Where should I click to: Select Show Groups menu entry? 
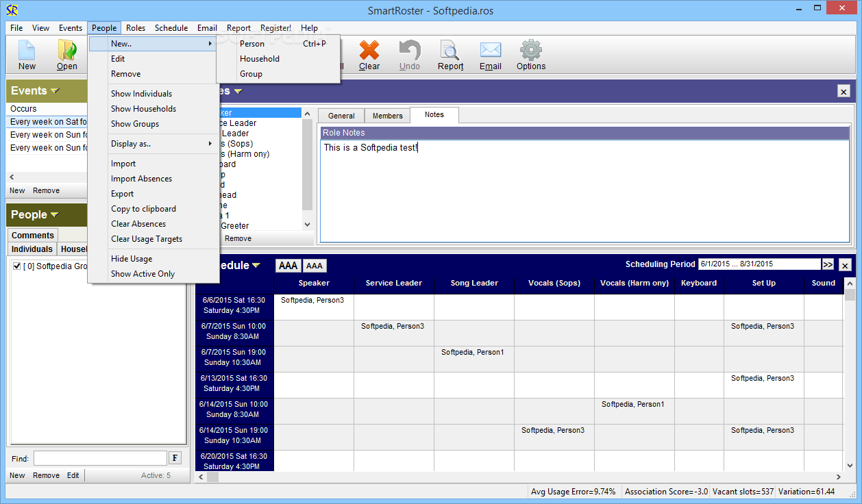(x=153, y=123)
